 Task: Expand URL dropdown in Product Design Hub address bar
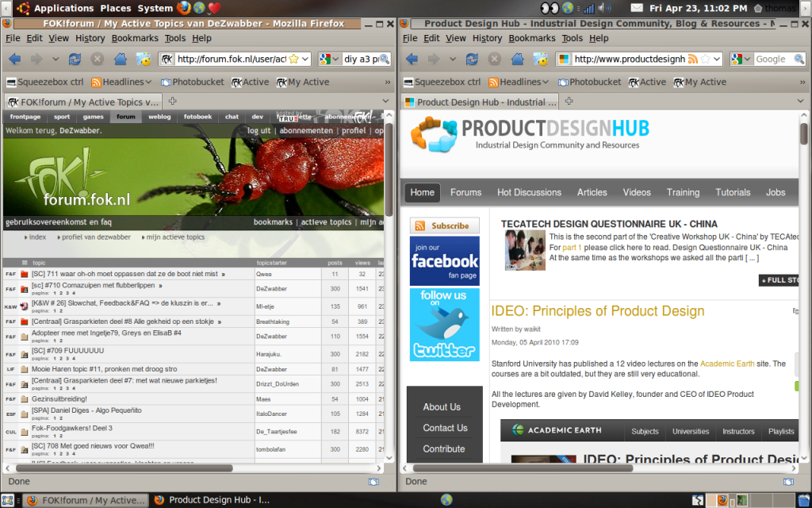717,59
